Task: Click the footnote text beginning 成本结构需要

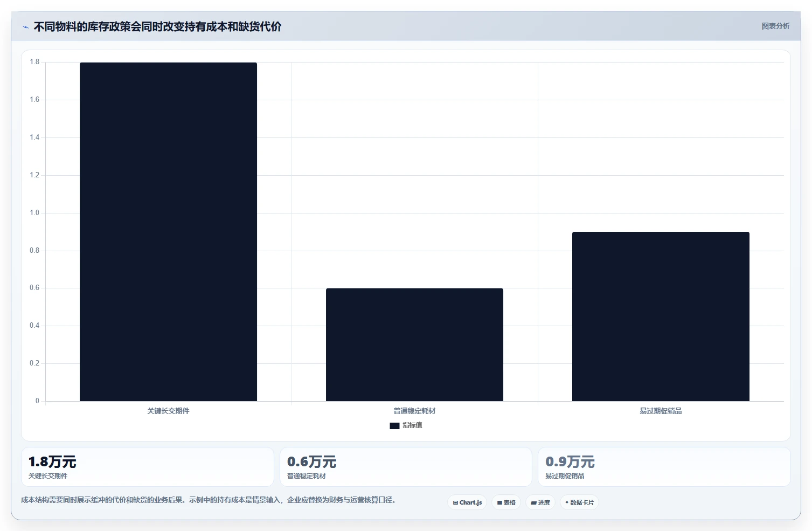Action: (x=210, y=500)
